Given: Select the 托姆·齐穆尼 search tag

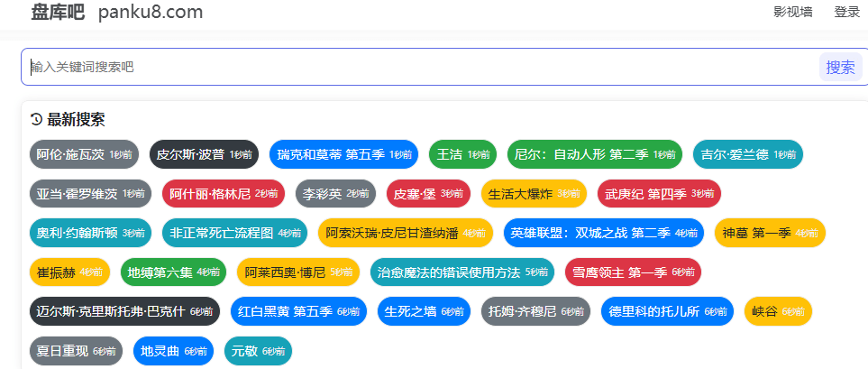Looking at the screenshot, I should pos(536,311).
